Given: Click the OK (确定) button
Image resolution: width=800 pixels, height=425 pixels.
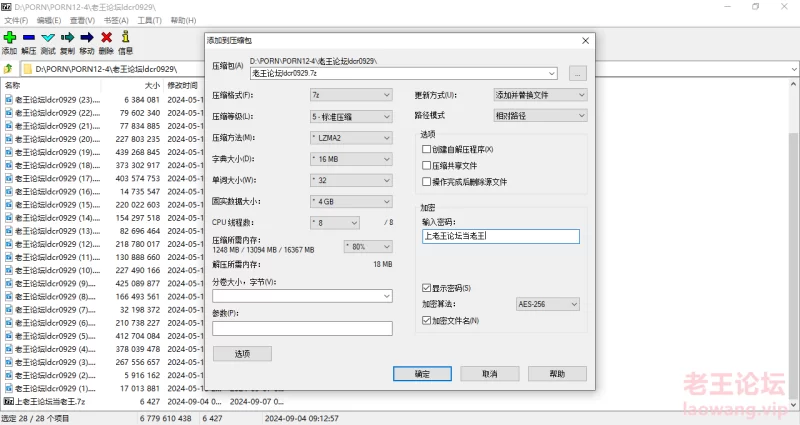Looking at the screenshot, I should [x=422, y=374].
